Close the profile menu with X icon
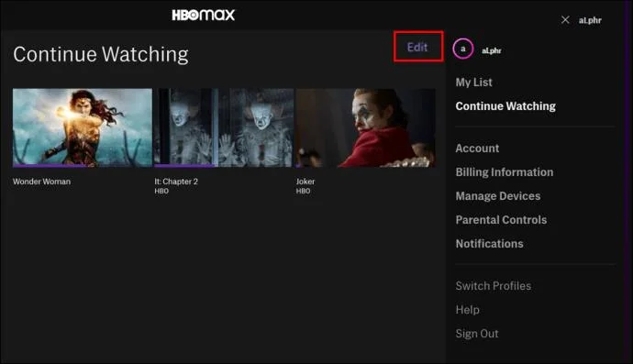 coord(565,20)
